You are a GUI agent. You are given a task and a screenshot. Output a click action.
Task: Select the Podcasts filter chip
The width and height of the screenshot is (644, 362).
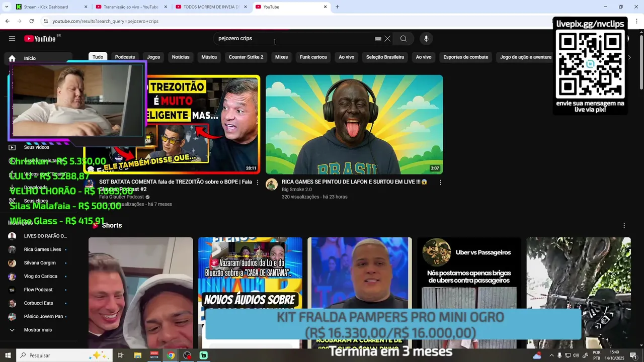(125, 57)
